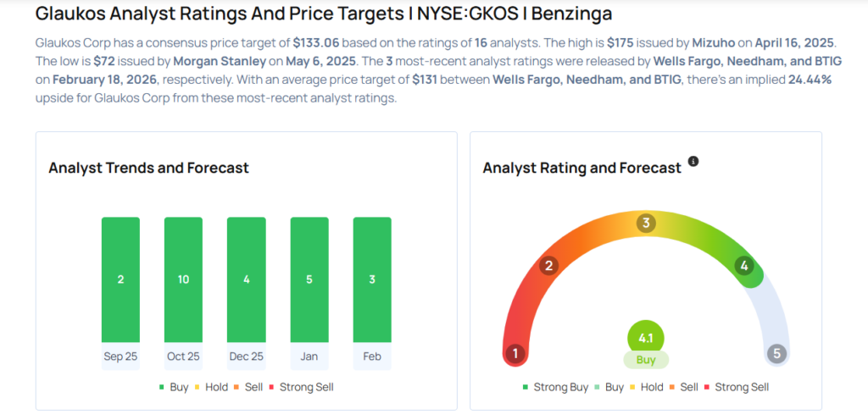Toggle Strong Buy legend under the rating gauge
The width and height of the screenshot is (868, 420).
point(555,387)
